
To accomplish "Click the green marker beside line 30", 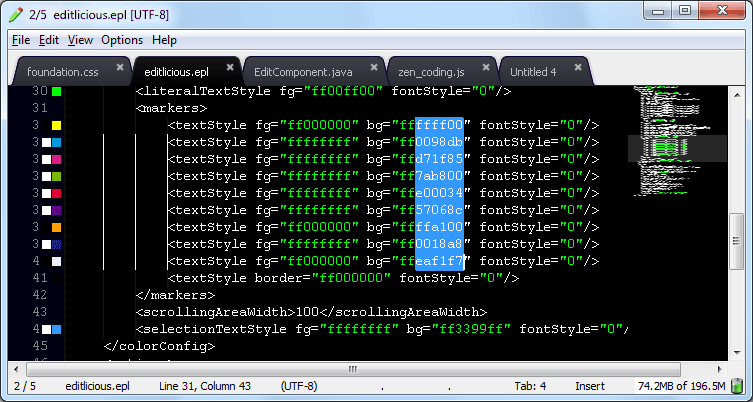I will 56,92.
